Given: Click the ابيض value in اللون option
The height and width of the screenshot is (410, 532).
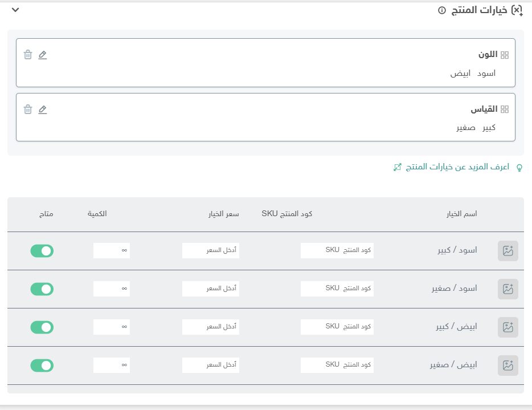Looking at the screenshot, I should pyautogui.click(x=460, y=74).
